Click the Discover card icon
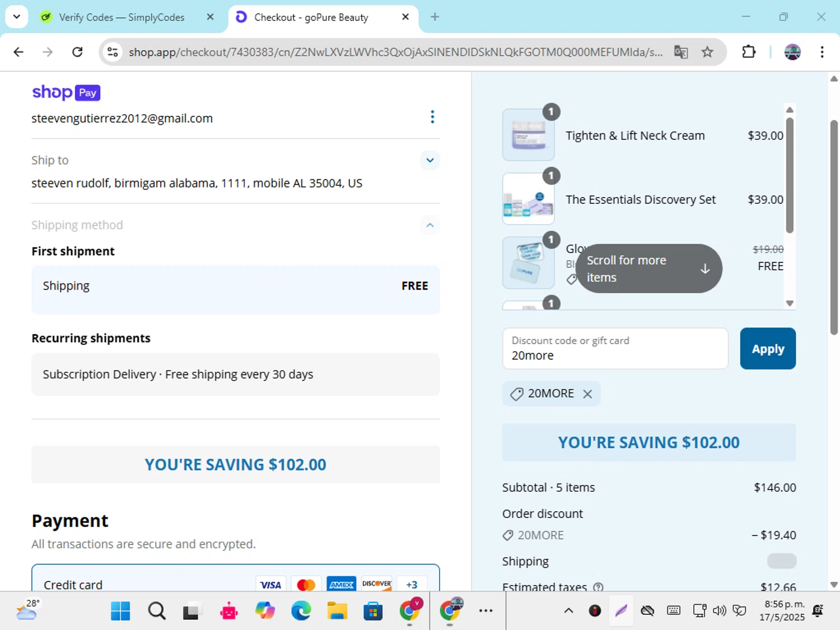Image resolution: width=840 pixels, height=630 pixels. point(376,584)
